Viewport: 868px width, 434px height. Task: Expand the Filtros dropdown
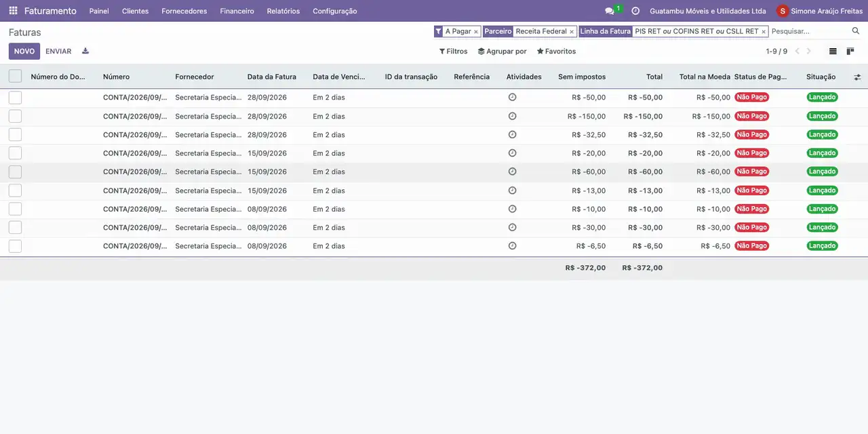[x=453, y=52]
